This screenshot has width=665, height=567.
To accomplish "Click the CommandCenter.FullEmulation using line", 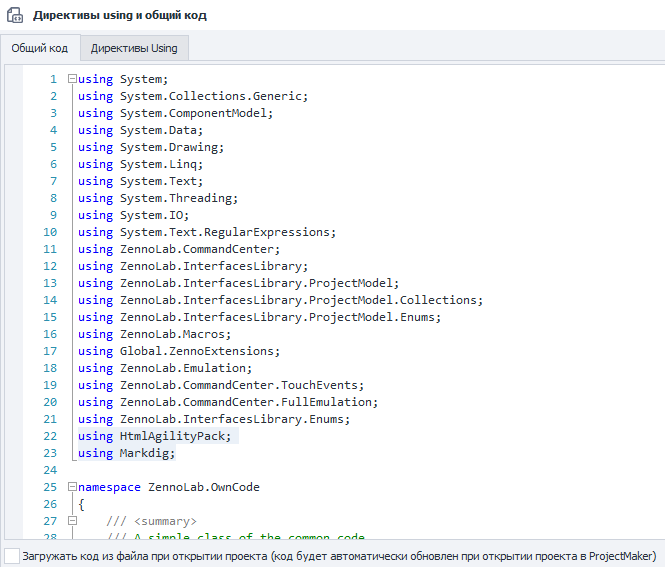I will tap(228, 402).
